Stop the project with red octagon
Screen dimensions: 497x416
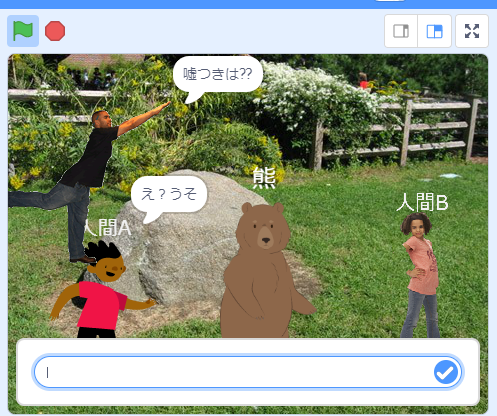(x=55, y=31)
